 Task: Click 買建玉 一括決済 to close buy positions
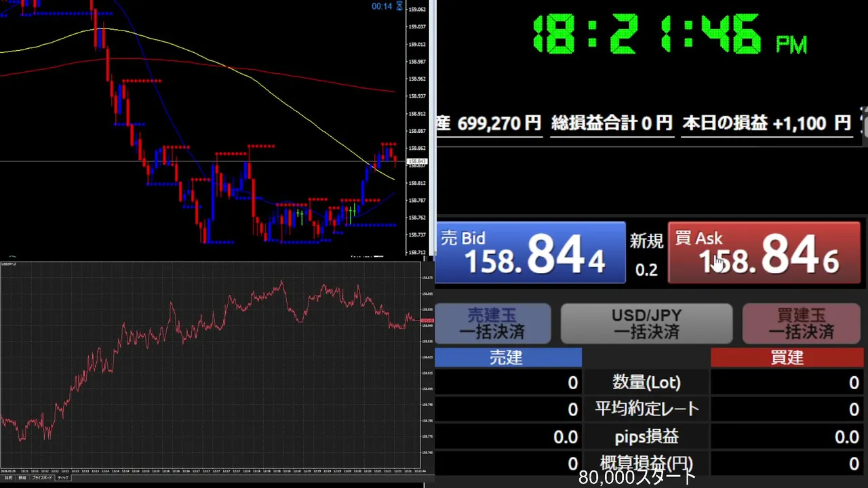coord(802,324)
